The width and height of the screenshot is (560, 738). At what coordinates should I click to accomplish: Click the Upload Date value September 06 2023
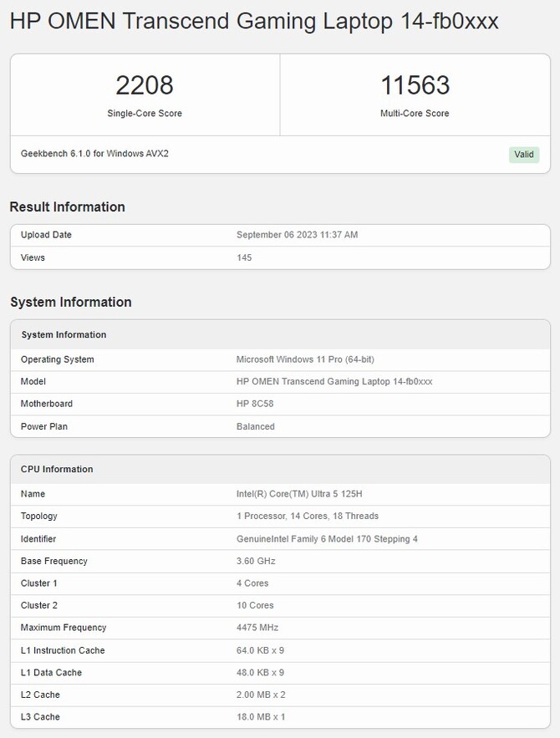(x=297, y=234)
